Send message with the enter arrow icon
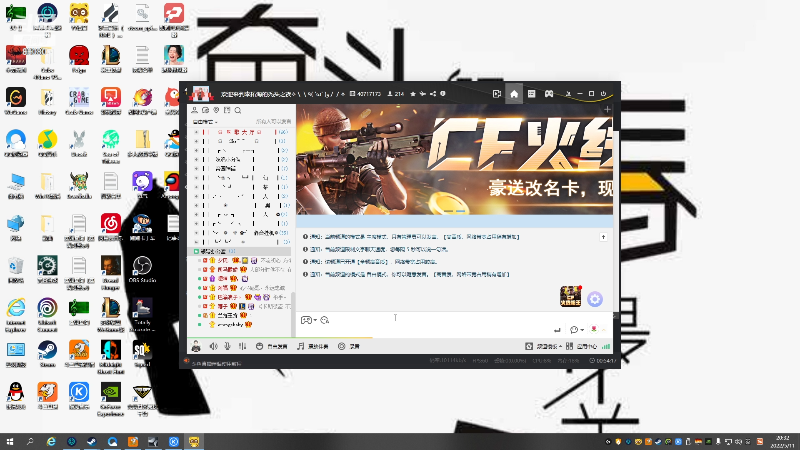 pos(557,330)
